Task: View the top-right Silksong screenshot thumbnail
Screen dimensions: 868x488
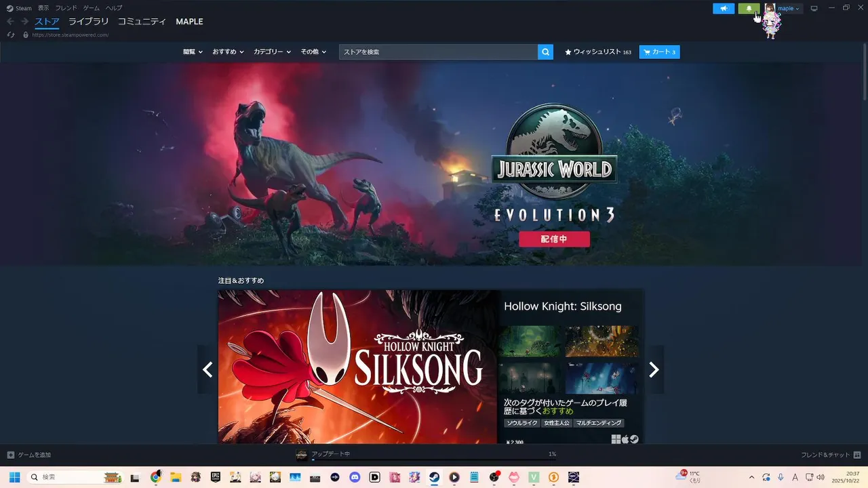Action: [602, 341]
